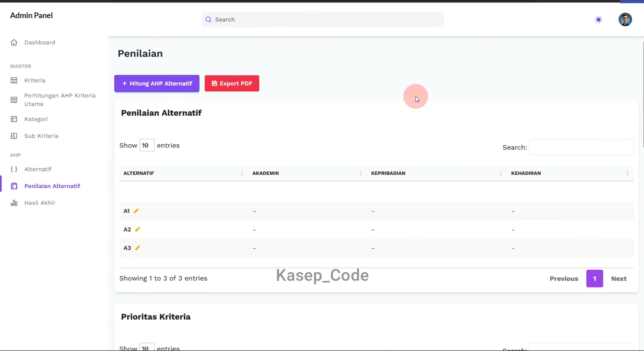
Task: Click the Sub Kriteria icon
Action: (14, 136)
